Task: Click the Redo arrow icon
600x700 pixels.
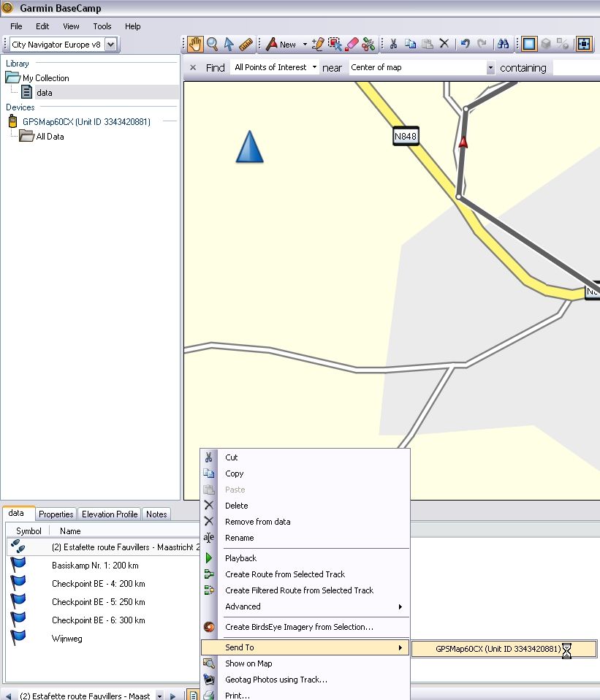Action: [482, 44]
